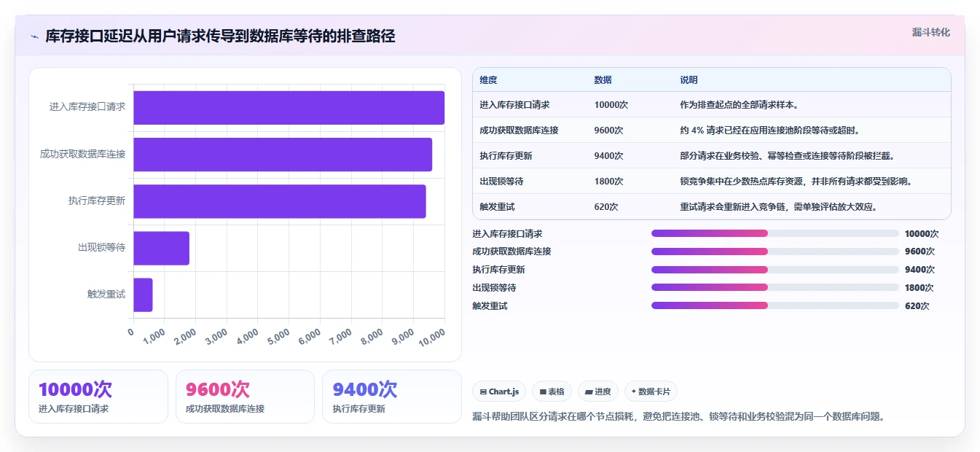Click the 数据 column header

603,79
